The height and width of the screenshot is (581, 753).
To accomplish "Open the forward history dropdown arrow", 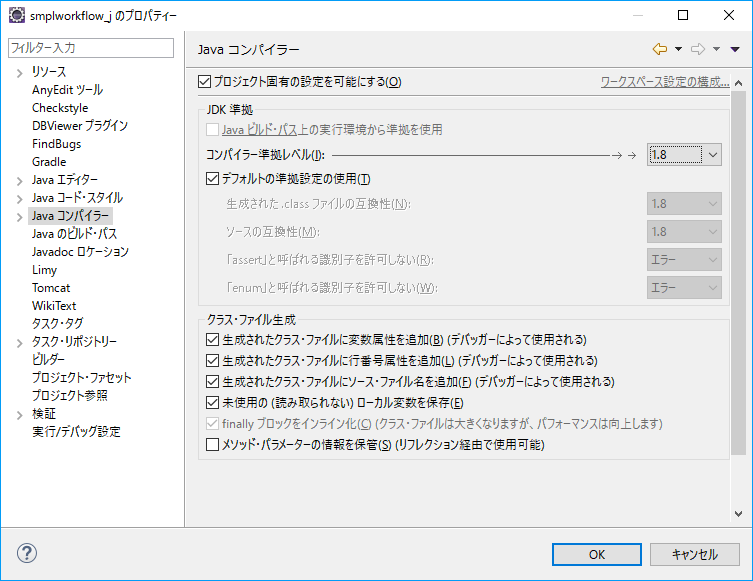I will pyautogui.click(x=716, y=49).
